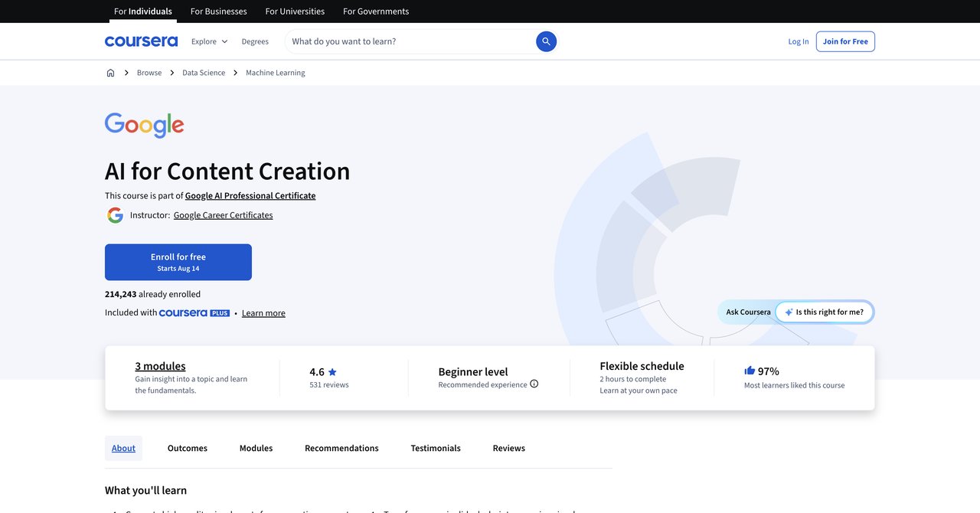This screenshot has width=980, height=513.
Task: Click the Coursera logo
Action: 141,41
